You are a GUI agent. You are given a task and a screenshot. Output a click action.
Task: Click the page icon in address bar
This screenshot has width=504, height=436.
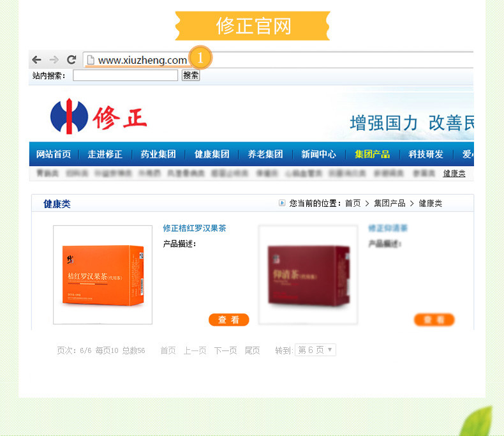91,60
